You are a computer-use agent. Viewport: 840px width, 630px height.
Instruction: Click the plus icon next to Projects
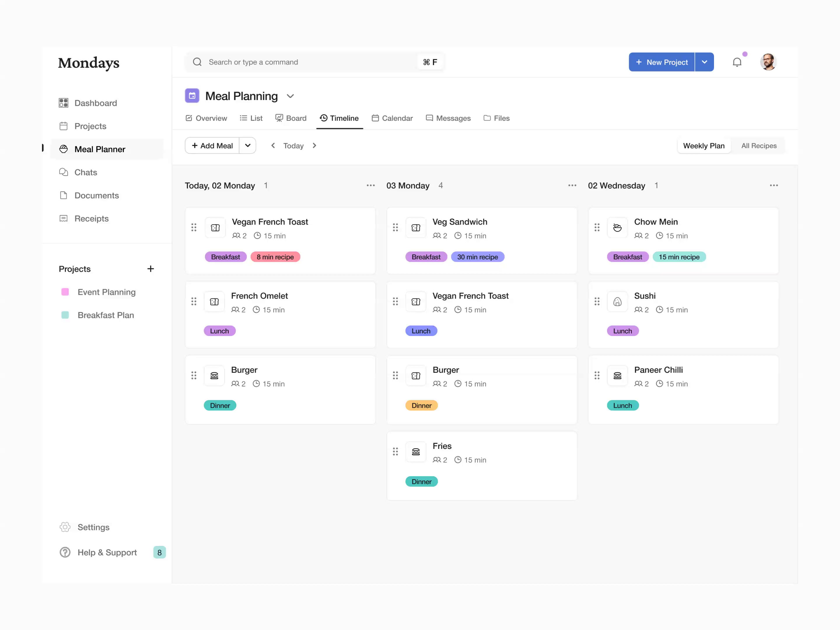click(151, 269)
